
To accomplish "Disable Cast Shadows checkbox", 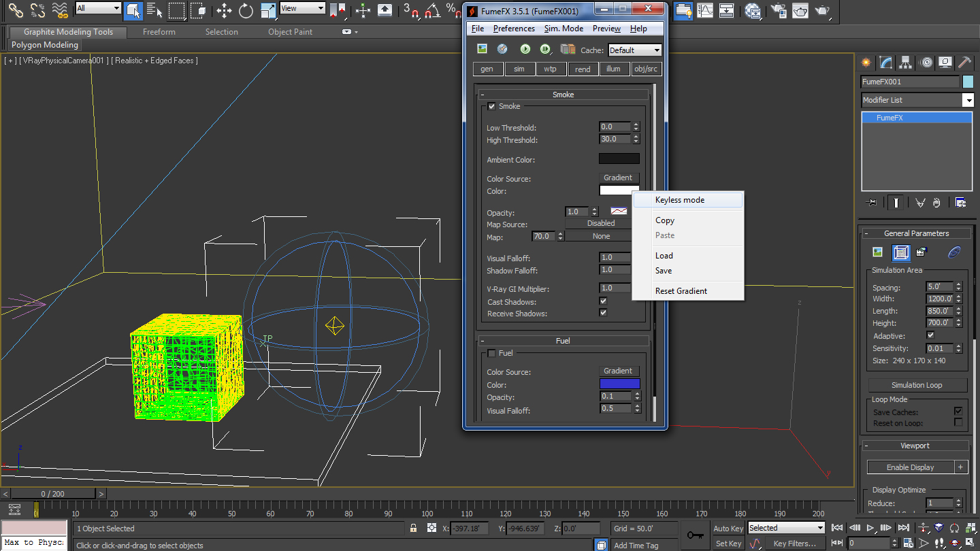I will pyautogui.click(x=603, y=301).
